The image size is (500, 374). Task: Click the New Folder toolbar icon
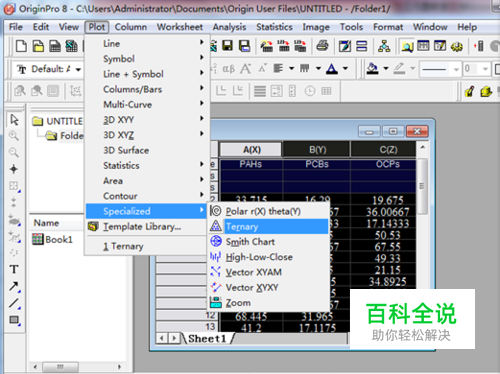(x=38, y=46)
